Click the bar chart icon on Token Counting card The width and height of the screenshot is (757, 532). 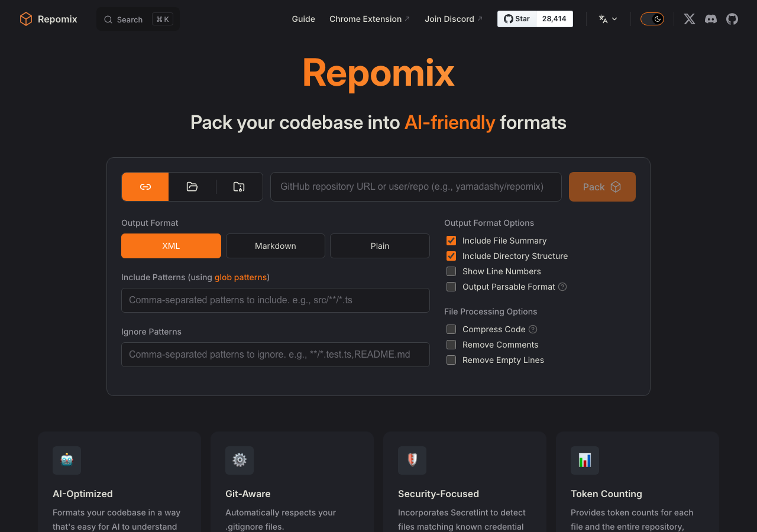click(585, 460)
